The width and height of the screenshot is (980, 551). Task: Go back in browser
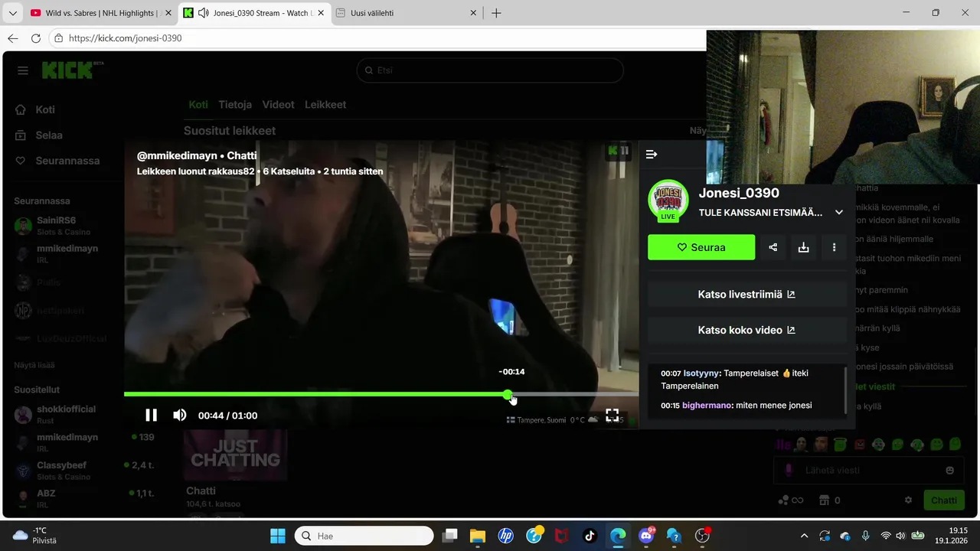click(x=12, y=38)
